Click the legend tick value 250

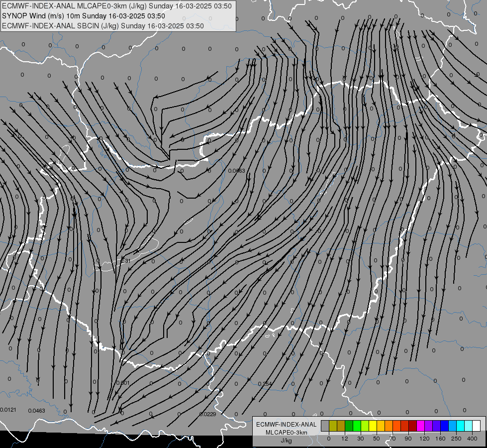456,439
